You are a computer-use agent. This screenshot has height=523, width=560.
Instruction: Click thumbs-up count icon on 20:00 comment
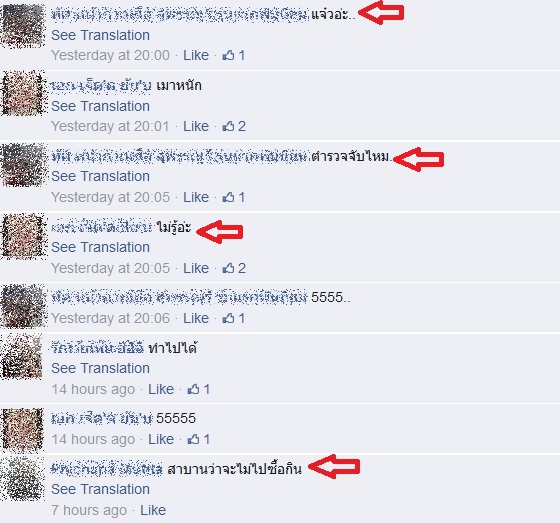[229, 55]
